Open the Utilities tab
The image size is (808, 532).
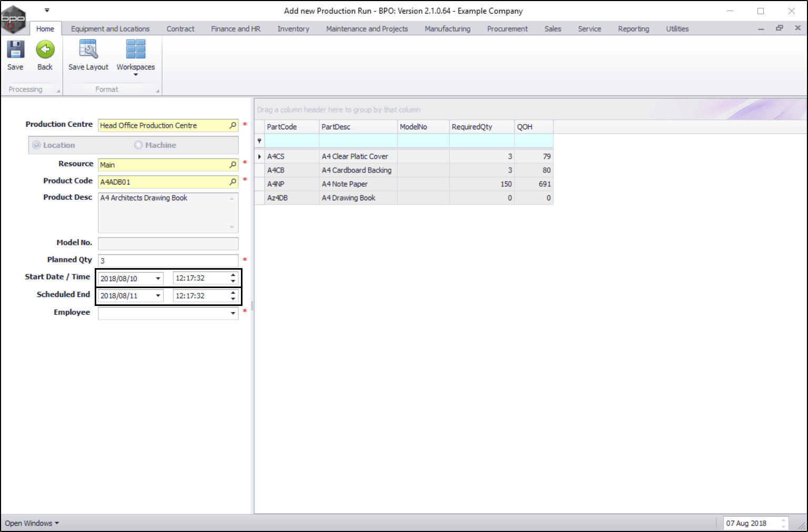[678, 29]
